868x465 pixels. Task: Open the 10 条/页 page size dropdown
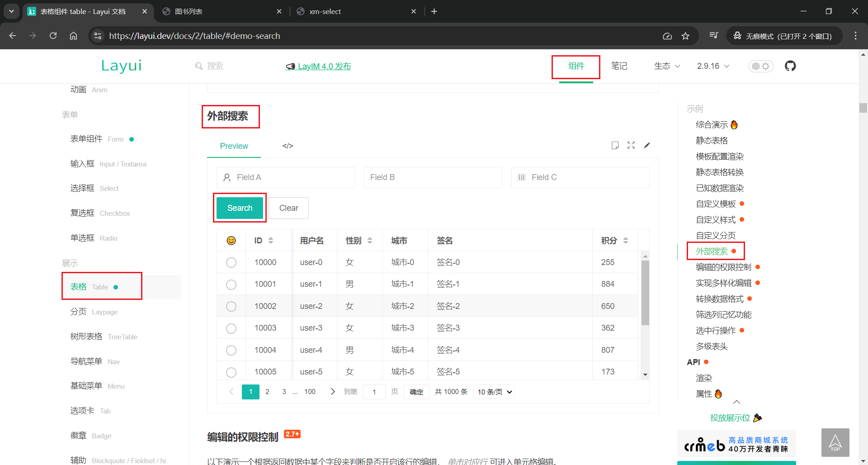(x=494, y=392)
